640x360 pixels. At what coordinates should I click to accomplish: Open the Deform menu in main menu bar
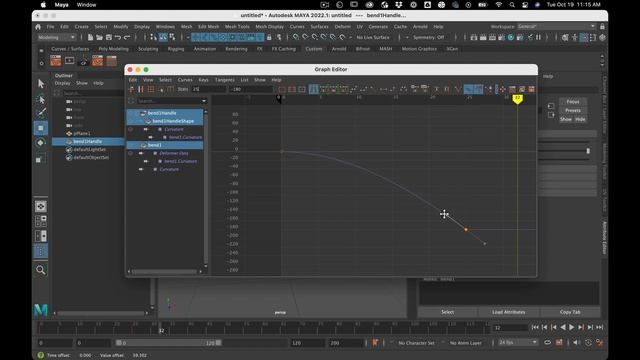click(342, 27)
